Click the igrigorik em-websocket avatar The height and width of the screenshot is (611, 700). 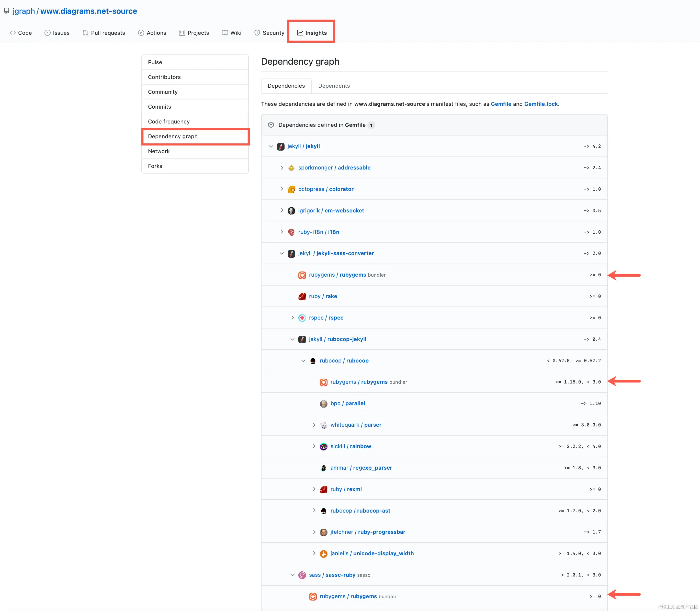click(x=291, y=211)
